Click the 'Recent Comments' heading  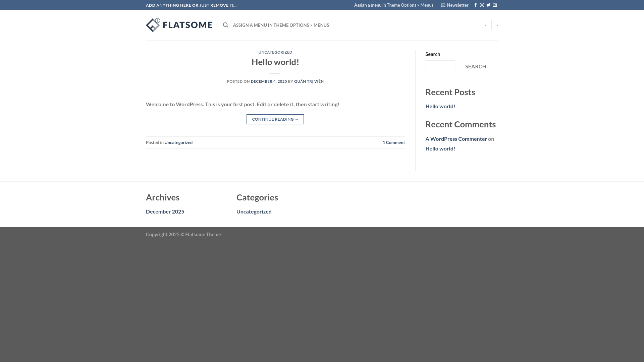click(461, 124)
